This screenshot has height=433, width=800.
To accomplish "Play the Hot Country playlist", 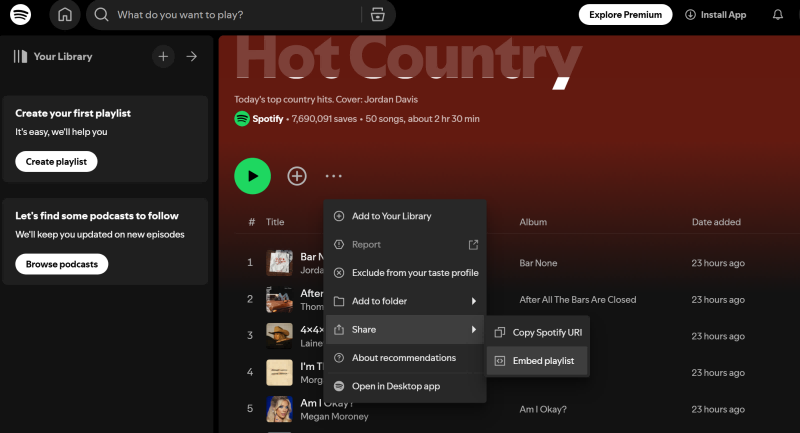I will pos(252,176).
